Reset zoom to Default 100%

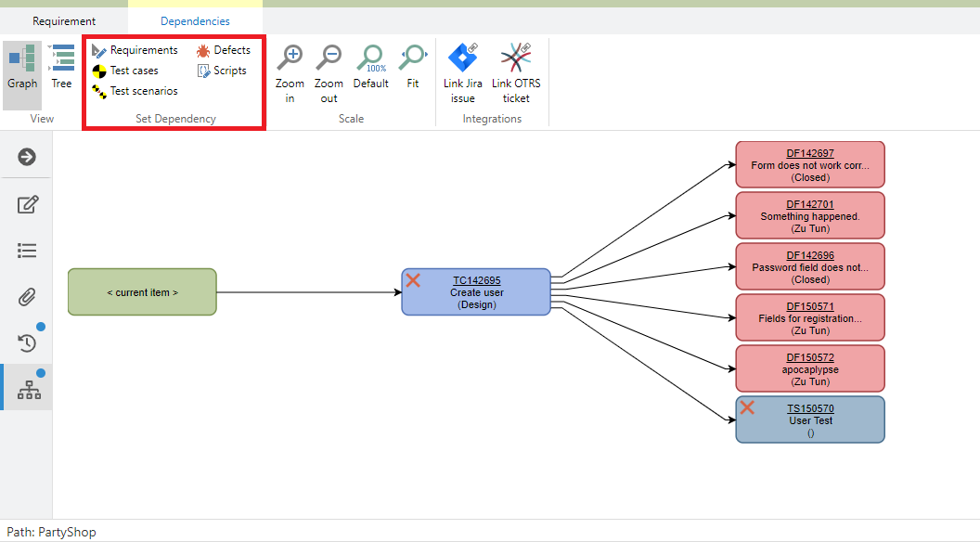(371, 59)
